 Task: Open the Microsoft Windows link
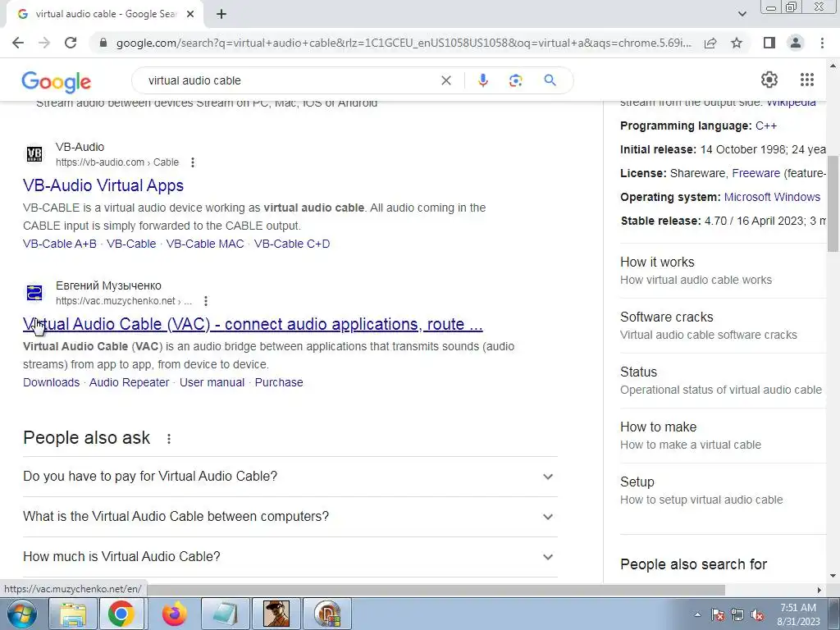click(772, 197)
